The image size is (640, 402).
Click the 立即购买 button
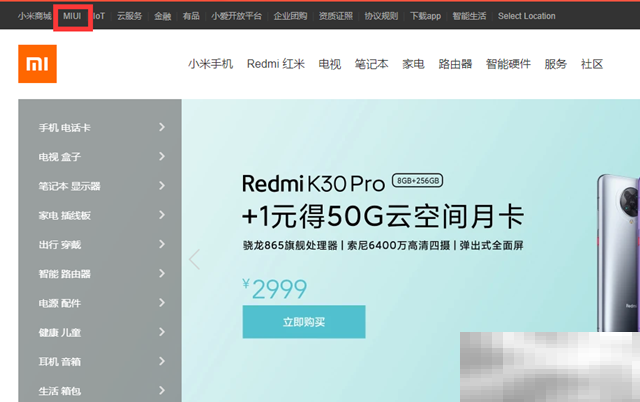coord(304,322)
